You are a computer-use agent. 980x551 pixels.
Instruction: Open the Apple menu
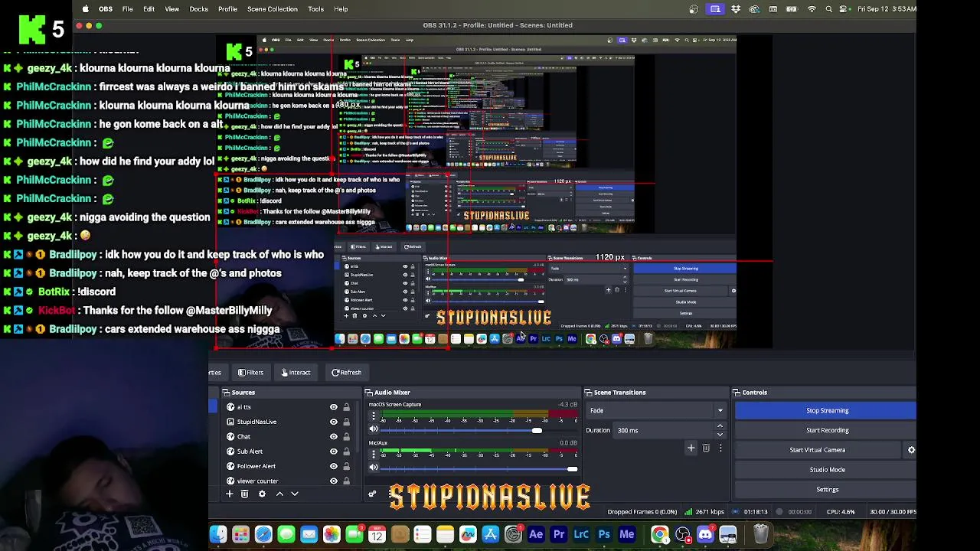tap(85, 9)
